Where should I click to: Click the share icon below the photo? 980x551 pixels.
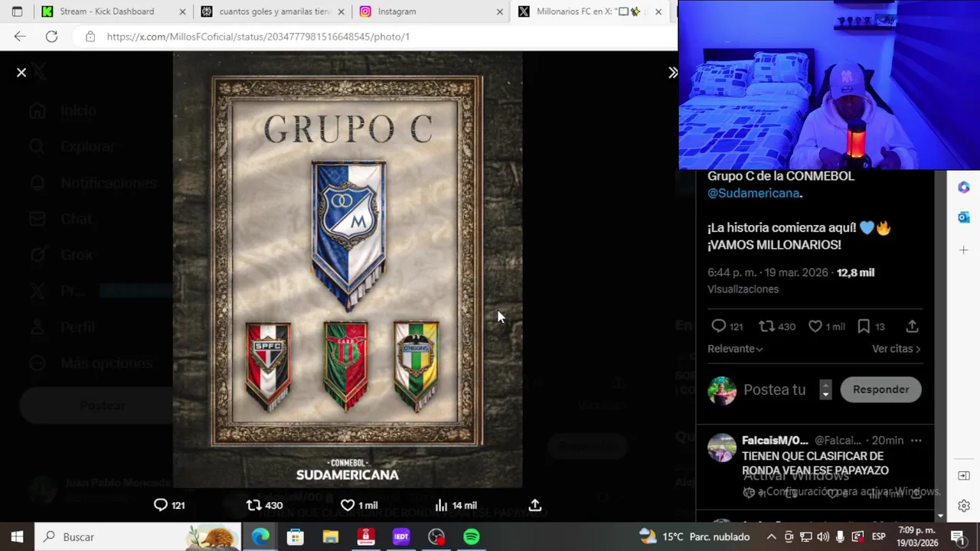(x=535, y=505)
